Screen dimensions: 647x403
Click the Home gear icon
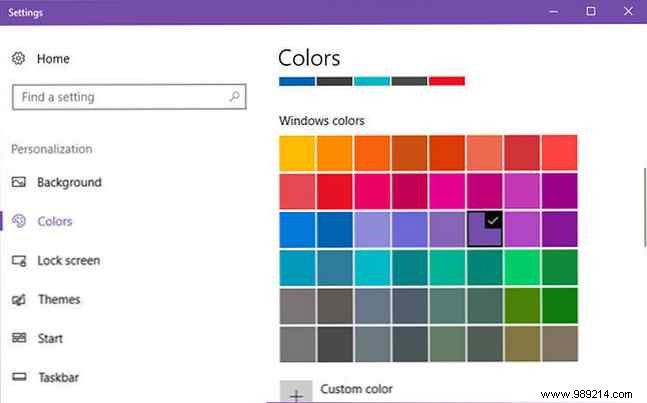pyautogui.click(x=19, y=59)
